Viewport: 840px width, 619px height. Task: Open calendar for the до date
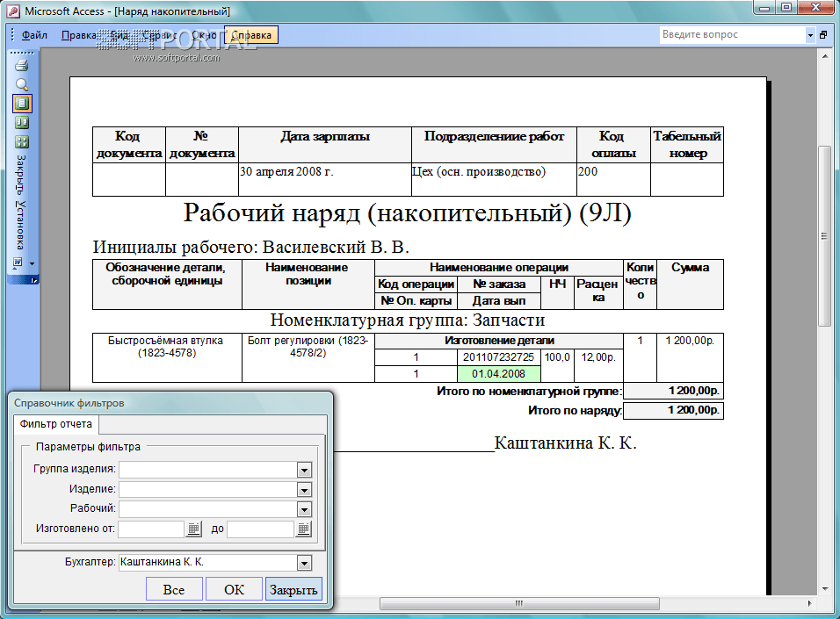303,529
